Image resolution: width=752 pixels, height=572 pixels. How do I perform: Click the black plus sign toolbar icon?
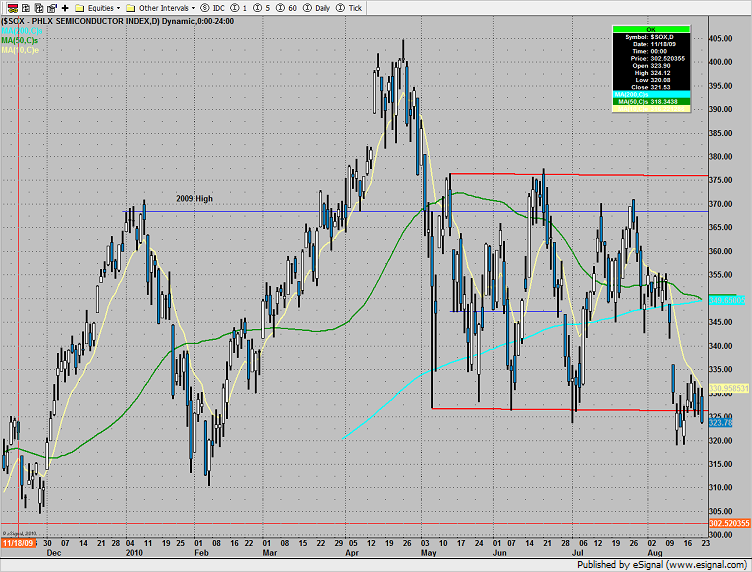pos(65,8)
